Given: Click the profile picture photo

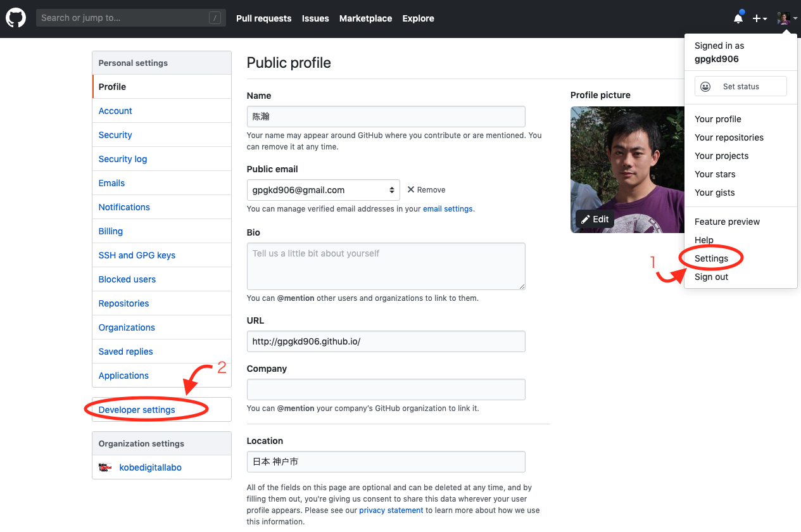Looking at the screenshot, I should (627, 169).
